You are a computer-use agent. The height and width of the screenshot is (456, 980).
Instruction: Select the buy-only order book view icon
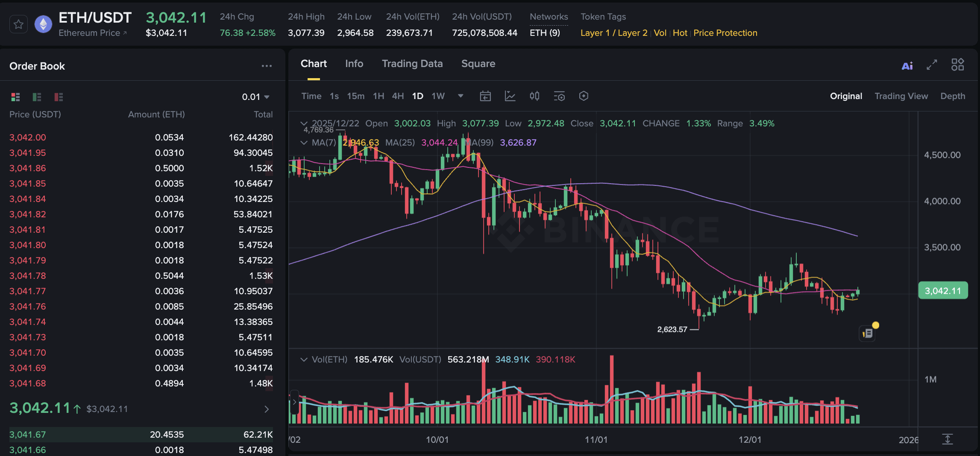click(37, 97)
